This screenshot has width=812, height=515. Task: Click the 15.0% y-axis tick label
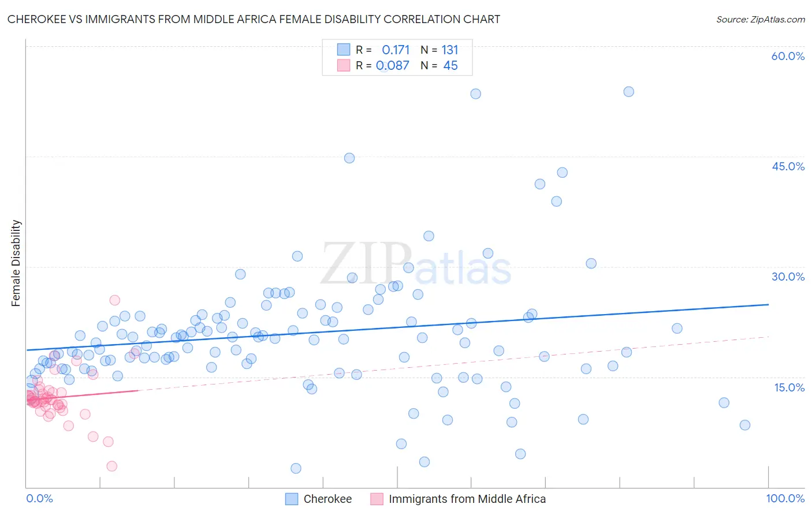coord(789,387)
